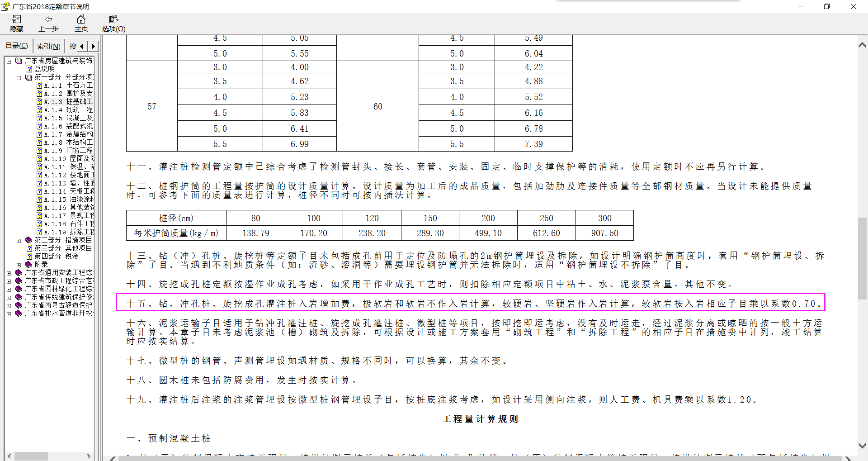The width and height of the screenshot is (868, 461).
Task: Expand the 广东省通用安装工程 tree node
Action: point(9,272)
